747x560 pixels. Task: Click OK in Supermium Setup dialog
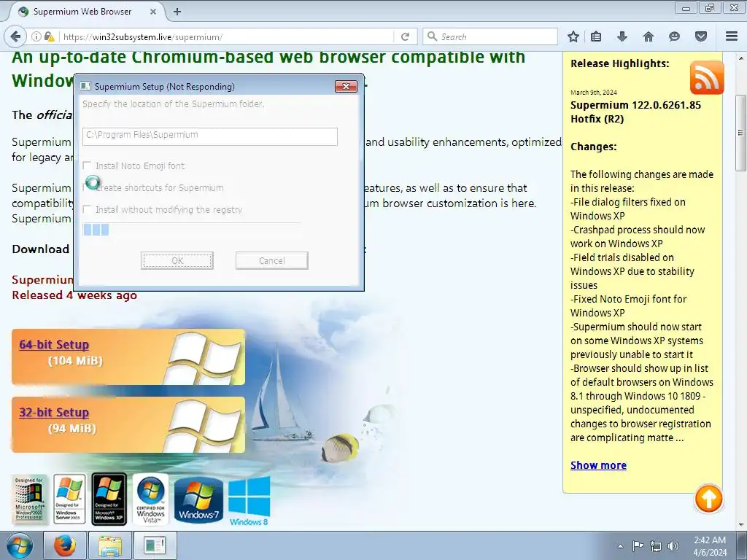click(x=177, y=260)
